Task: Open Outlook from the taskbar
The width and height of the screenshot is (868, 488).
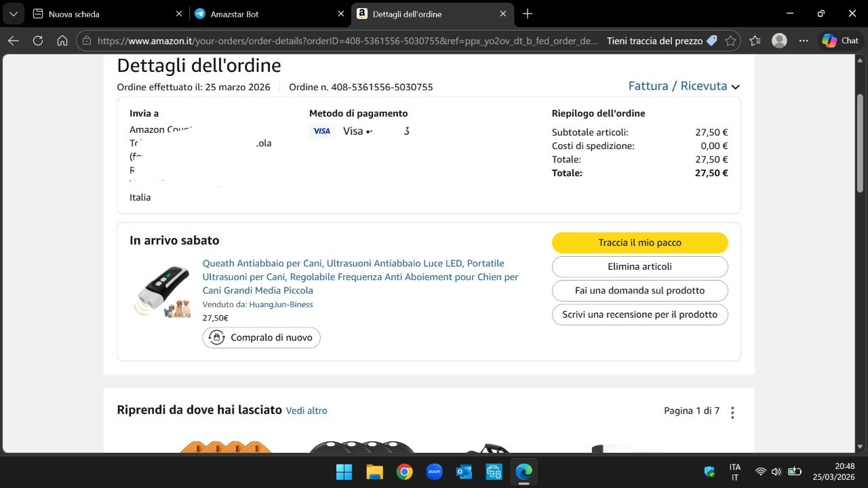Action: pos(464,471)
